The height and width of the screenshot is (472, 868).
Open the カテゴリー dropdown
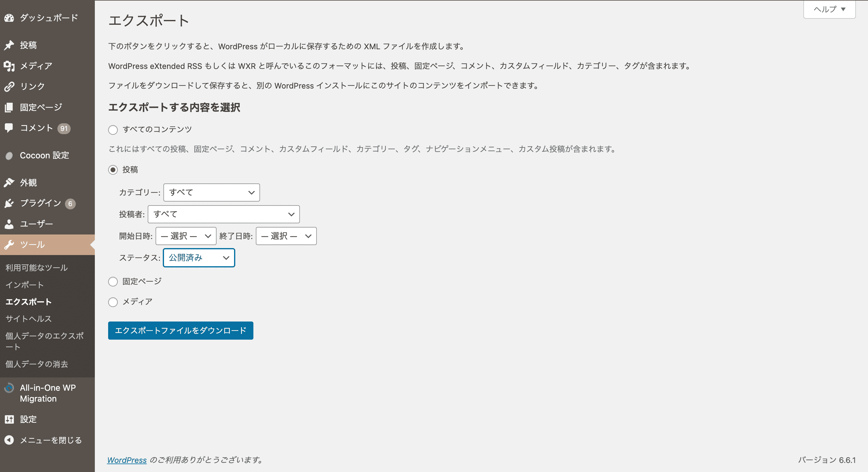pyautogui.click(x=212, y=192)
